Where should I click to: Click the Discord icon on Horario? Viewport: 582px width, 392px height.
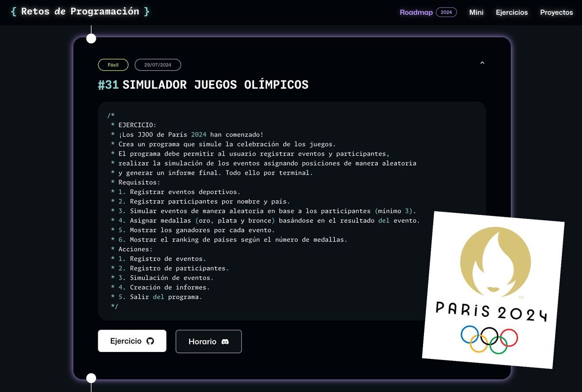[x=225, y=342]
